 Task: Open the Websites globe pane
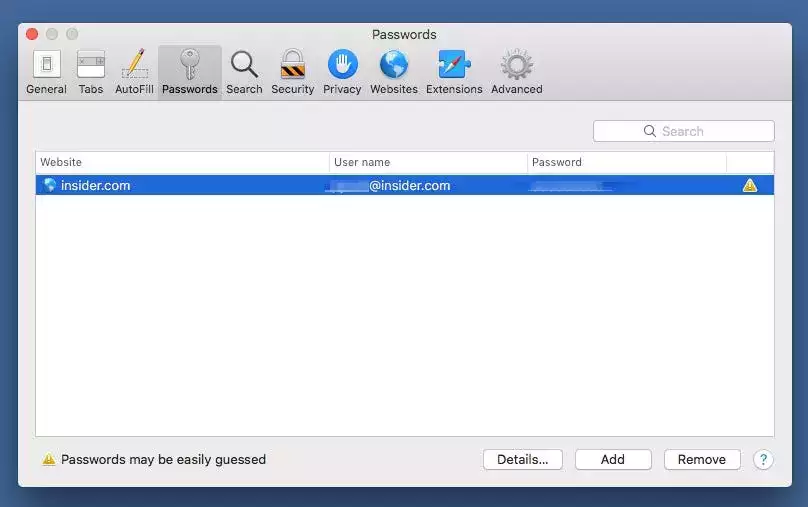point(394,72)
